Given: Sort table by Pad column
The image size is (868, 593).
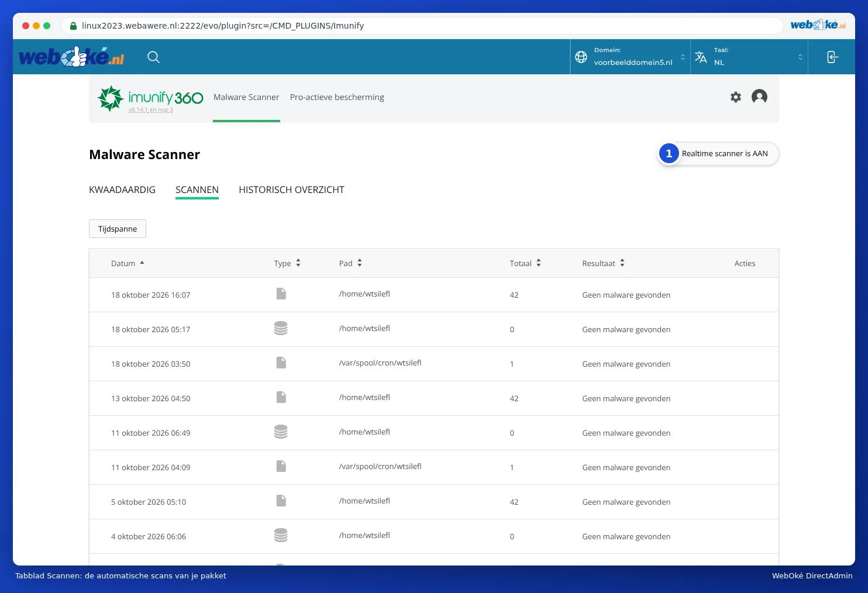Looking at the screenshot, I should click(x=350, y=263).
